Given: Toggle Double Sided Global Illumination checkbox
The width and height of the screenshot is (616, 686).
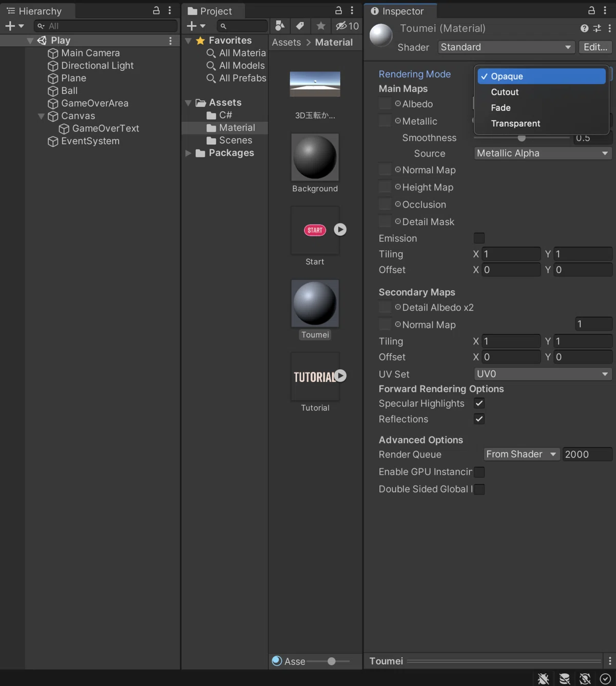Looking at the screenshot, I should coord(479,489).
